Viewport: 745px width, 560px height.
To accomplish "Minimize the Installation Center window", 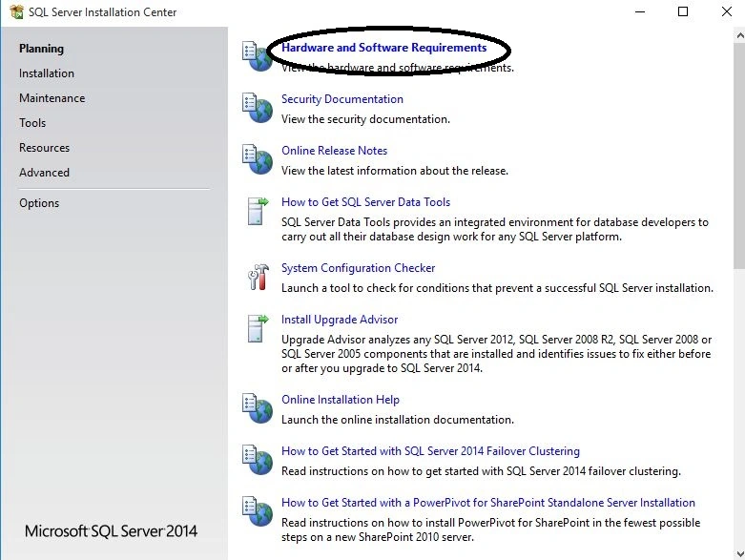I will point(640,11).
